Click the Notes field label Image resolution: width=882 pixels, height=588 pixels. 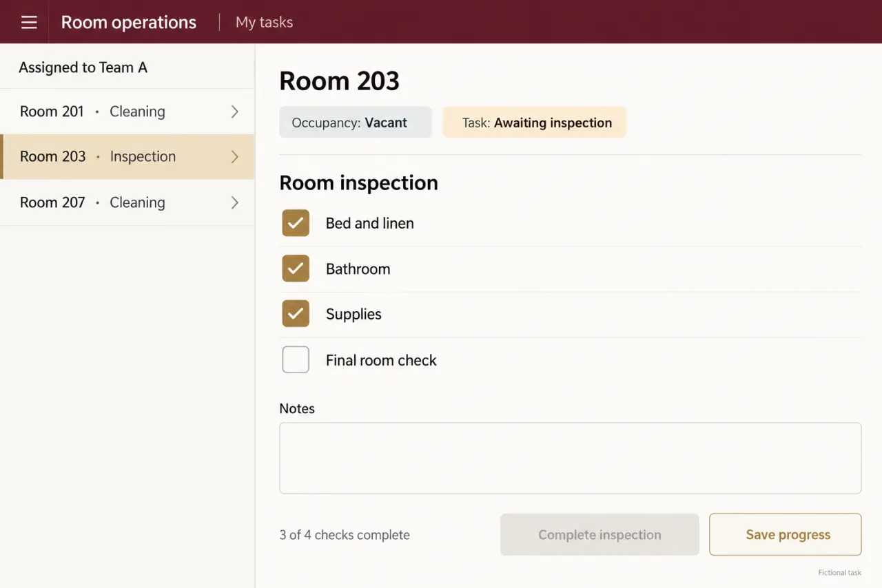coord(297,408)
